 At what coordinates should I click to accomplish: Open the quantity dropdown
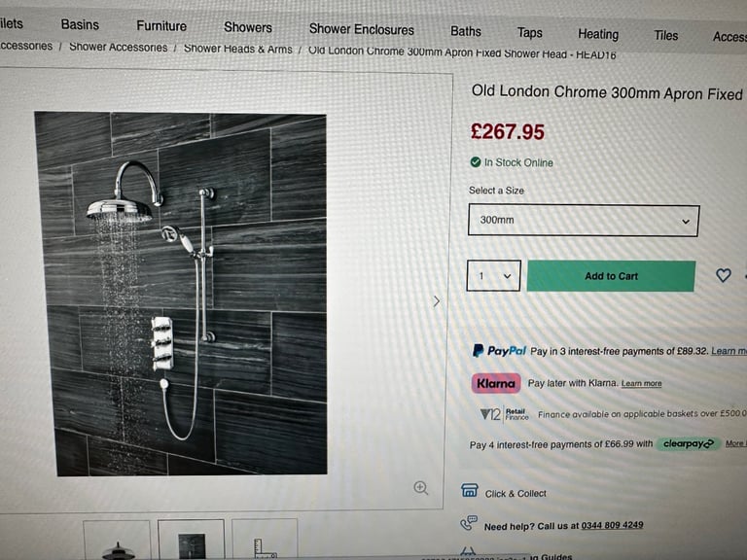point(493,276)
